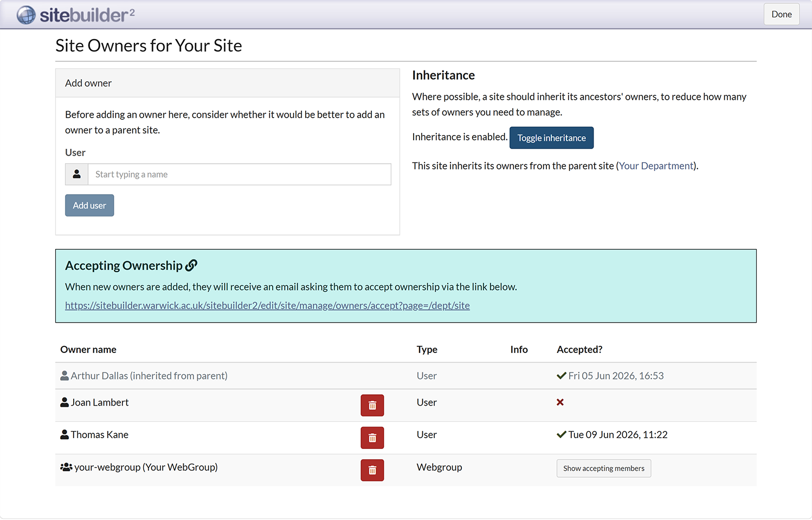Image resolution: width=812 pixels, height=520 pixels.
Task: Click the Tue 09 Jun 2026, 11:22 date
Action: 618,434
